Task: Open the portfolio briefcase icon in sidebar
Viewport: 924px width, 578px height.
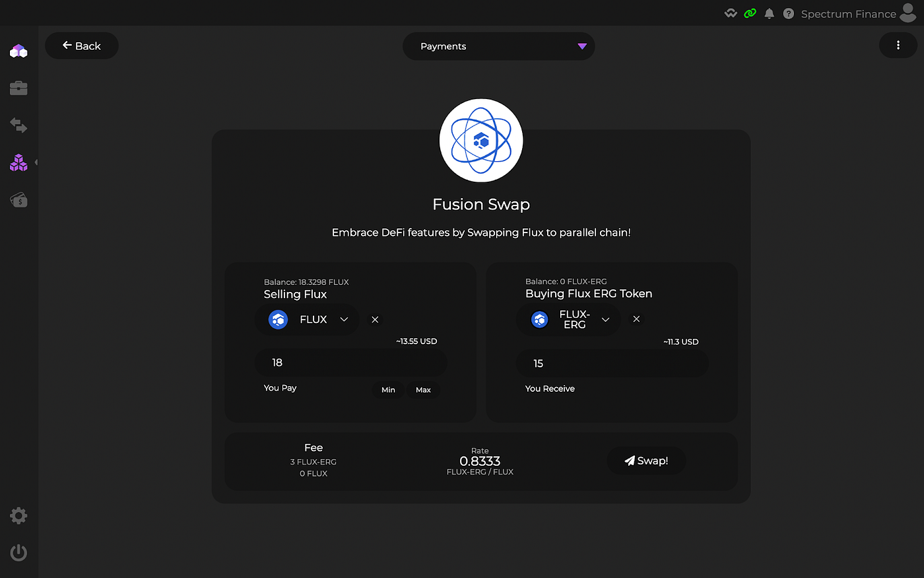Action: 18,88
